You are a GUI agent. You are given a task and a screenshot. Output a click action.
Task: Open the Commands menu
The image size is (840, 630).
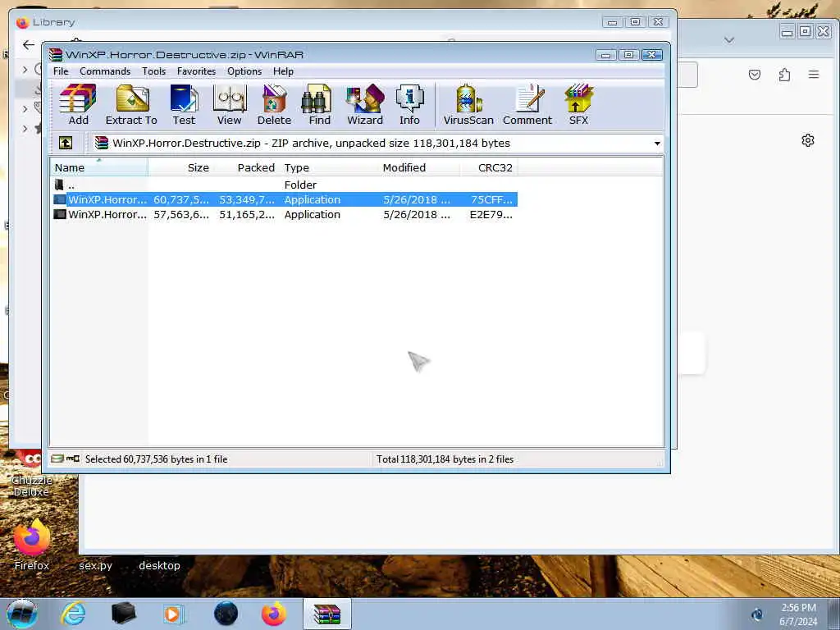tap(105, 71)
